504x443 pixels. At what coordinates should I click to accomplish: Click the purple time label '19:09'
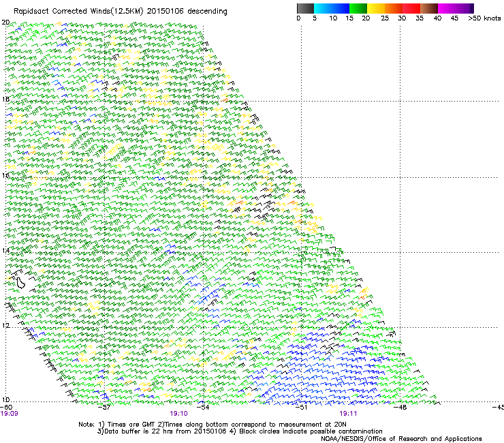point(10,414)
